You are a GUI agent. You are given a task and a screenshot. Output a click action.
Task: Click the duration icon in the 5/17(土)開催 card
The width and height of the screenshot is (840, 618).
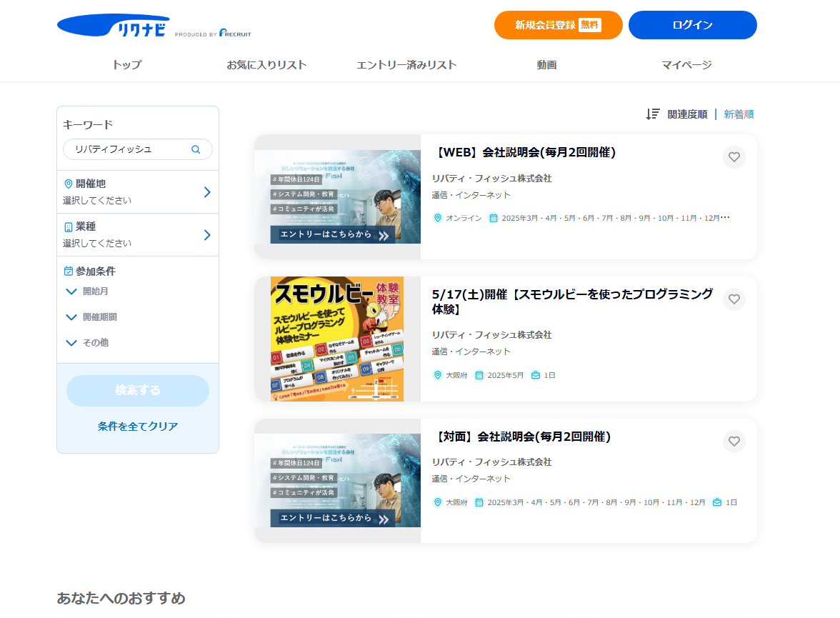pos(536,375)
